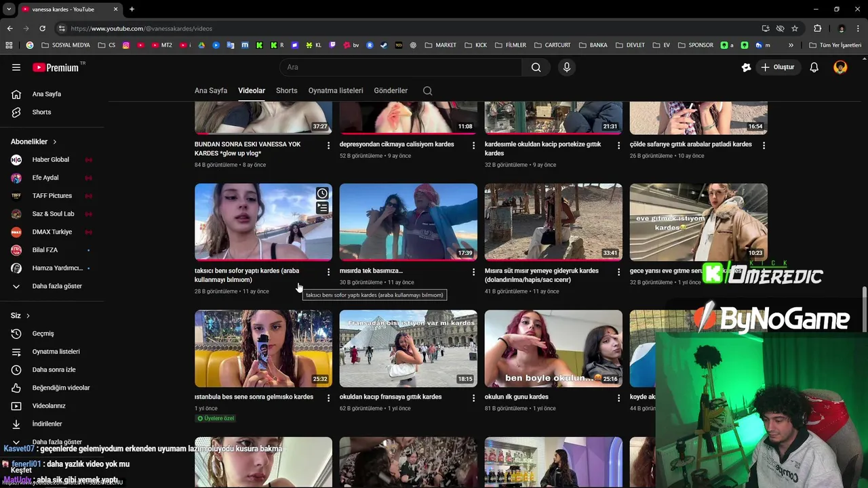The height and width of the screenshot is (488, 868).
Task: Bookmark this page with the star icon
Action: click(795, 28)
